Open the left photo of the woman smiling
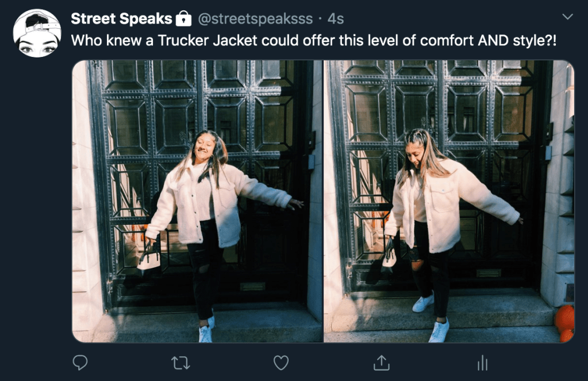 (197, 201)
